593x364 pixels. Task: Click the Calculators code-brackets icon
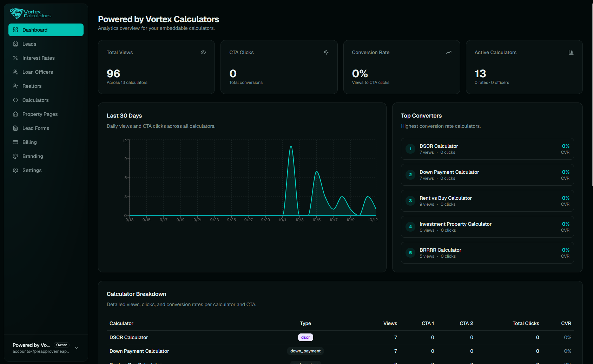tap(15, 100)
